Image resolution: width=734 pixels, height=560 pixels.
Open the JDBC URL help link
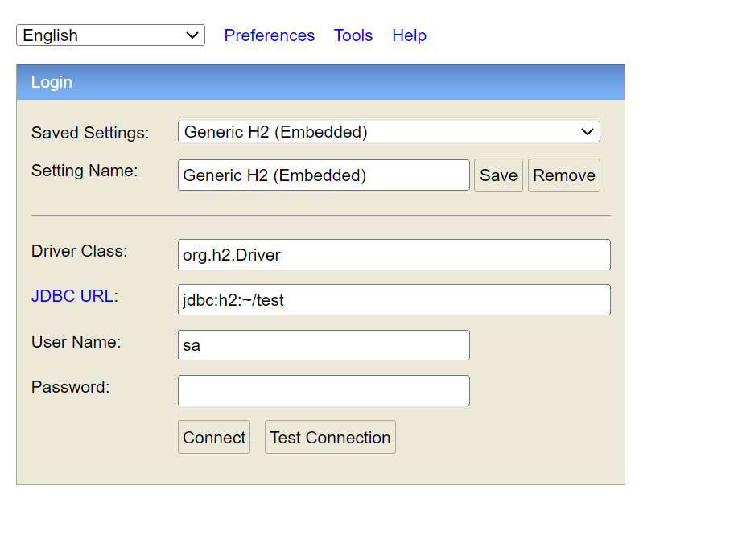(72, 296)
